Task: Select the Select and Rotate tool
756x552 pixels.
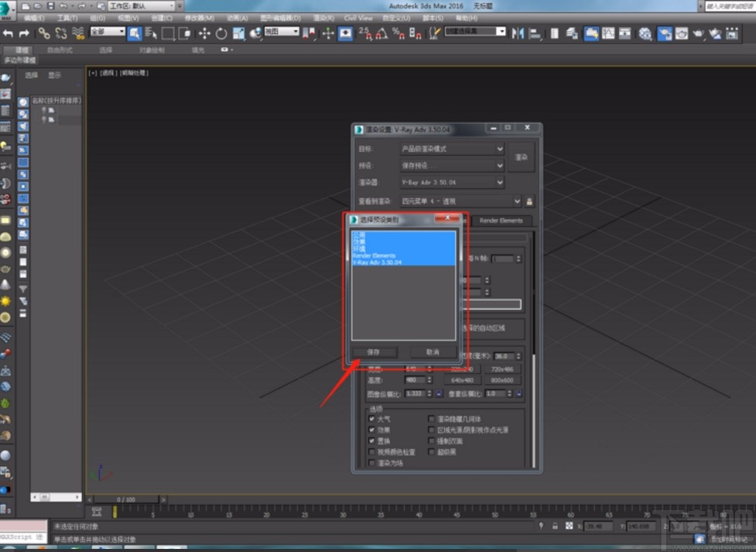Action: (x=221, y=33)
